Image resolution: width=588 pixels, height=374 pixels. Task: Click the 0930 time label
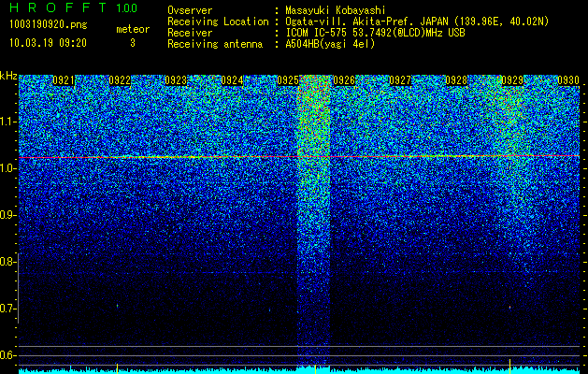coord(568,80)
